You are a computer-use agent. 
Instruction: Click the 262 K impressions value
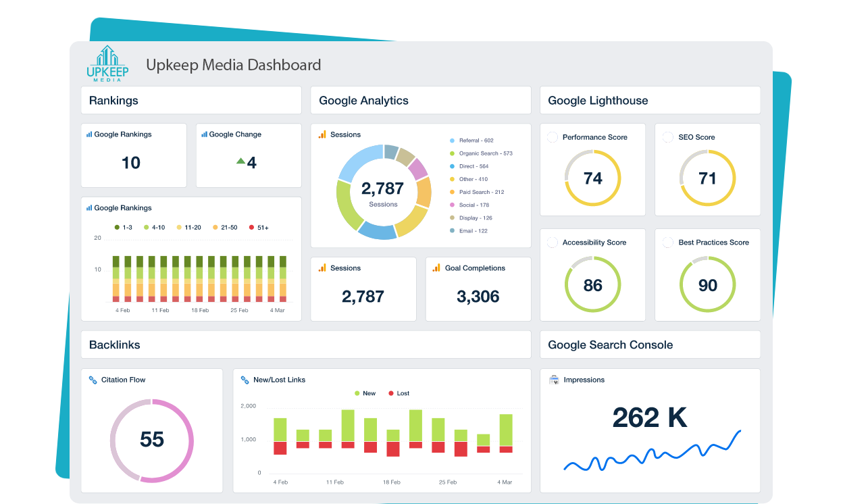(650, 418)
